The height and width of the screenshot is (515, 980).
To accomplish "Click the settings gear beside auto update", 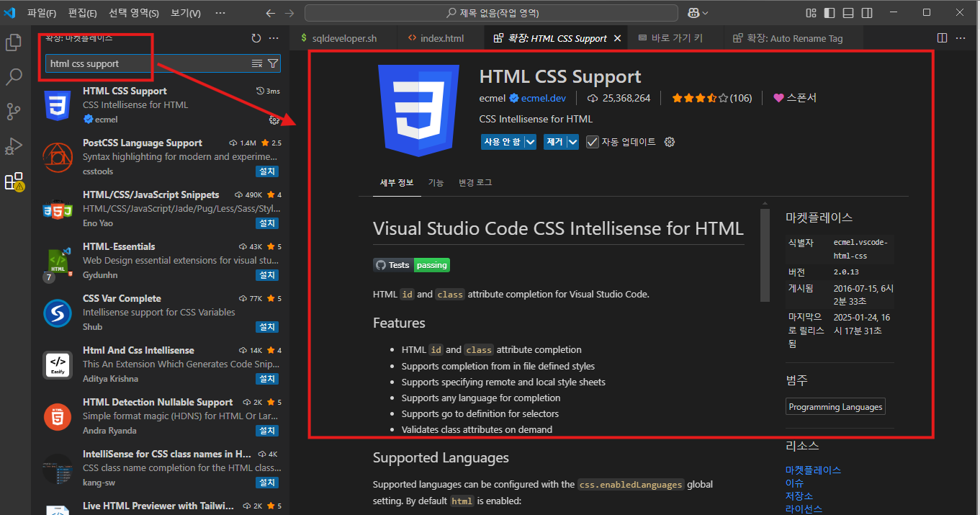I will pyautogui.click(x=670, y=142).
